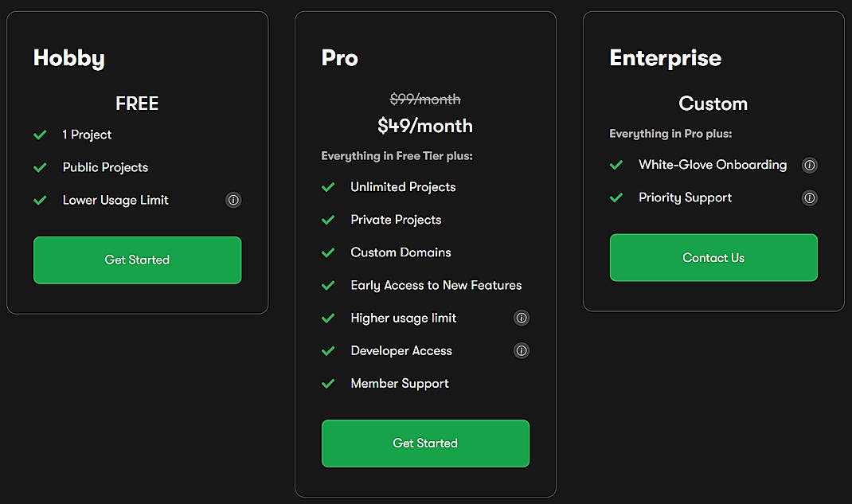Select the Hobby plan title

(x=68, y=57)
